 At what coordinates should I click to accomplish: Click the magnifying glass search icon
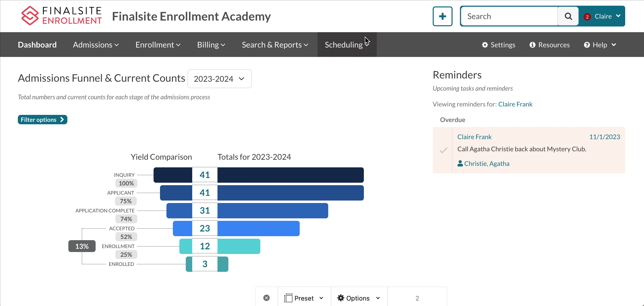568,17
